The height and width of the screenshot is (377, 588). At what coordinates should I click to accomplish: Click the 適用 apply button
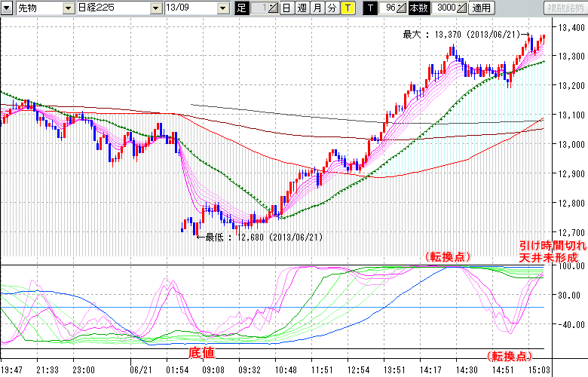coord(482,8)
